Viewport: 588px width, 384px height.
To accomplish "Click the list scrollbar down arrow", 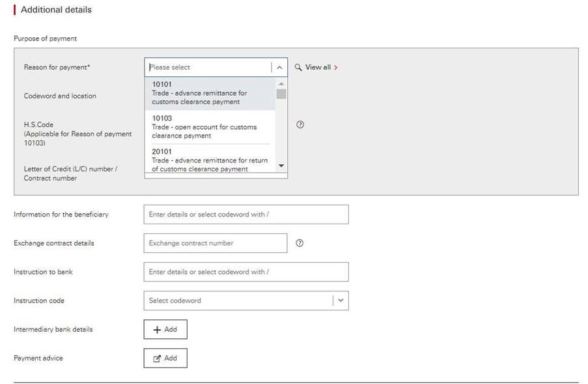I will coord(281,166).
